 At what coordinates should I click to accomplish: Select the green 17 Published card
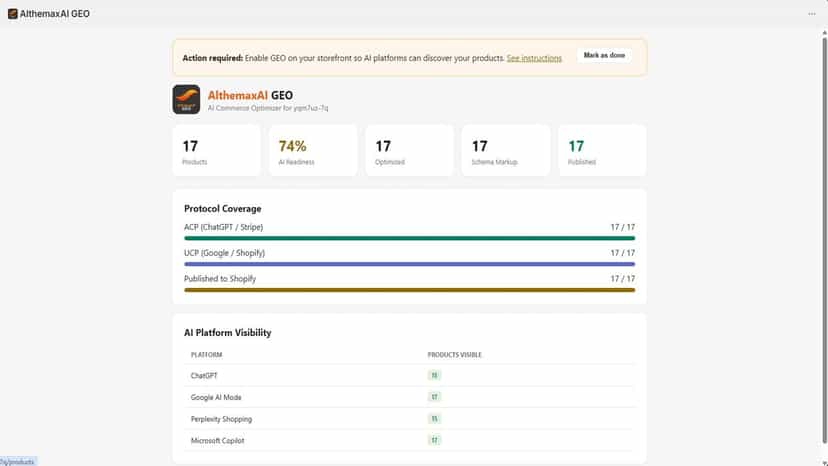click(602, 151)
